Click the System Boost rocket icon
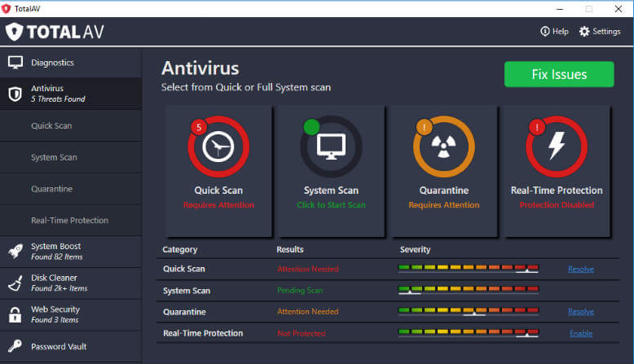The height and width of the screenshot is (364, 634). tap(15, 252)
